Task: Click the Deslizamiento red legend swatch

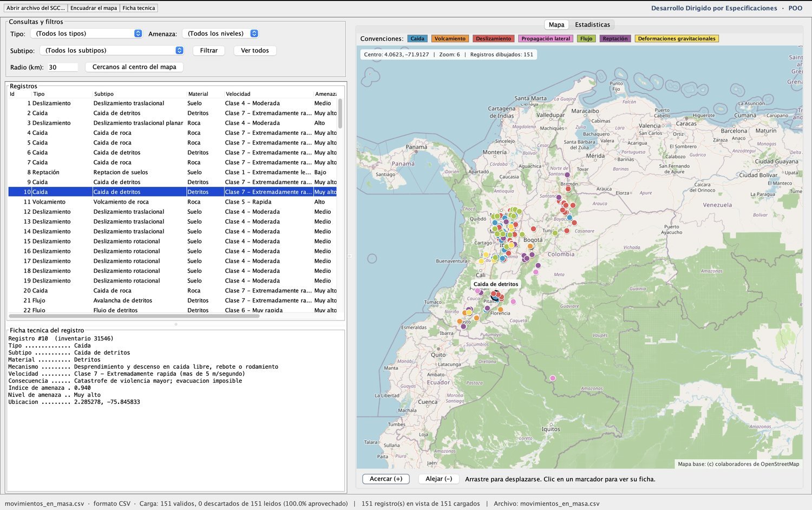Action: pos(493,38)
